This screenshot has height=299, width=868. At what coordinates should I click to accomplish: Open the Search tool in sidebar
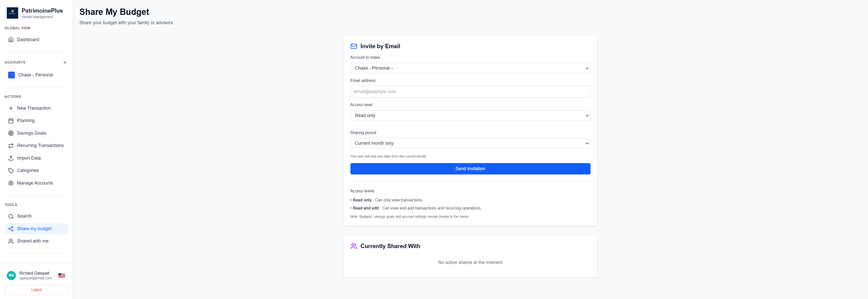[x=24, y=216]
